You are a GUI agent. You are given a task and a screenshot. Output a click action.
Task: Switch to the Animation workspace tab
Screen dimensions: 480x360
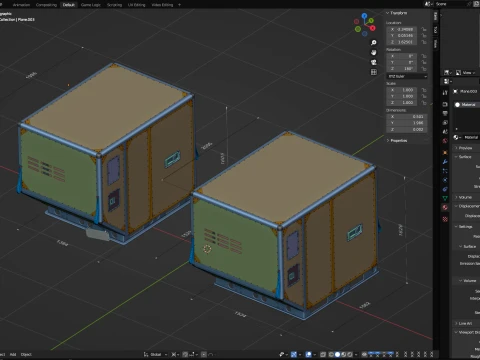pyautogui.click(x=21, y=5)
